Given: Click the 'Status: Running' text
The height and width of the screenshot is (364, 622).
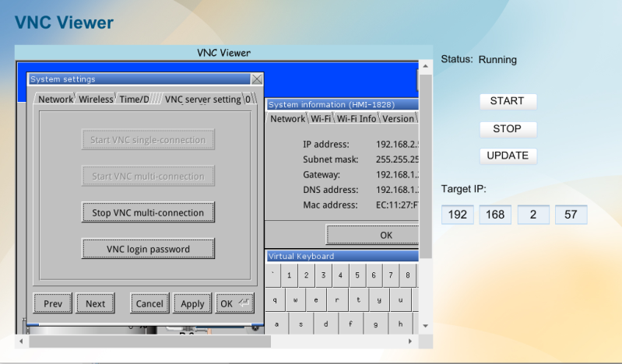Looking at the screenshot, I should pyautogui.click(x=479, y=59).
